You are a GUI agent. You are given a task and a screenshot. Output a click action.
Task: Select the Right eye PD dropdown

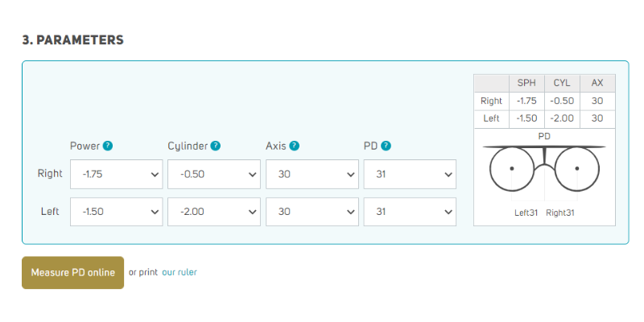[x=410, y=174]
